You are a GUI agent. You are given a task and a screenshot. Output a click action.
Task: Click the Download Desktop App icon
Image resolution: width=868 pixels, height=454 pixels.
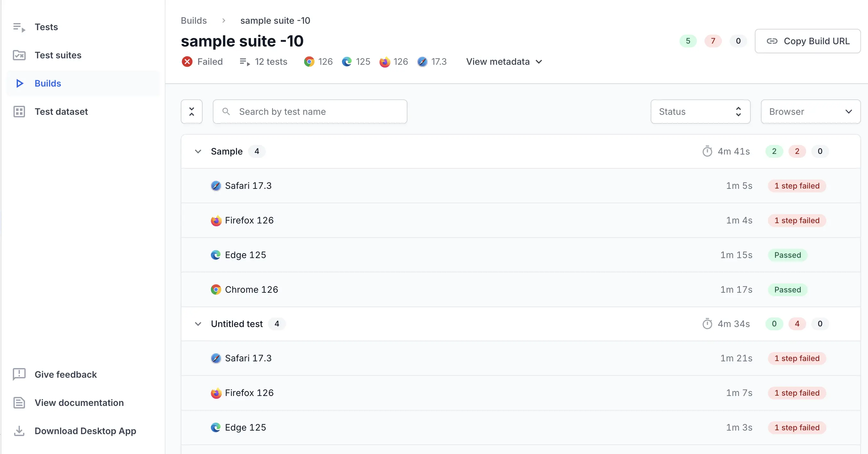(19, 431)
